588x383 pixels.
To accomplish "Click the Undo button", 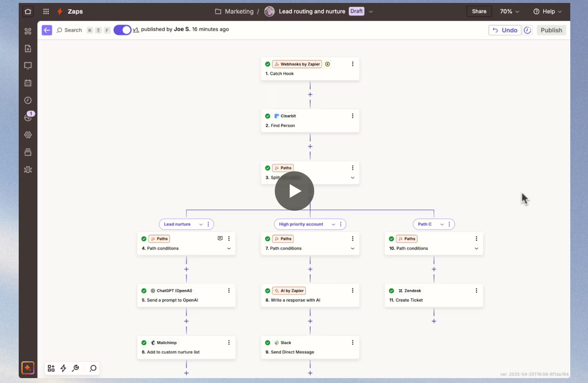I will tap(505, 30).
